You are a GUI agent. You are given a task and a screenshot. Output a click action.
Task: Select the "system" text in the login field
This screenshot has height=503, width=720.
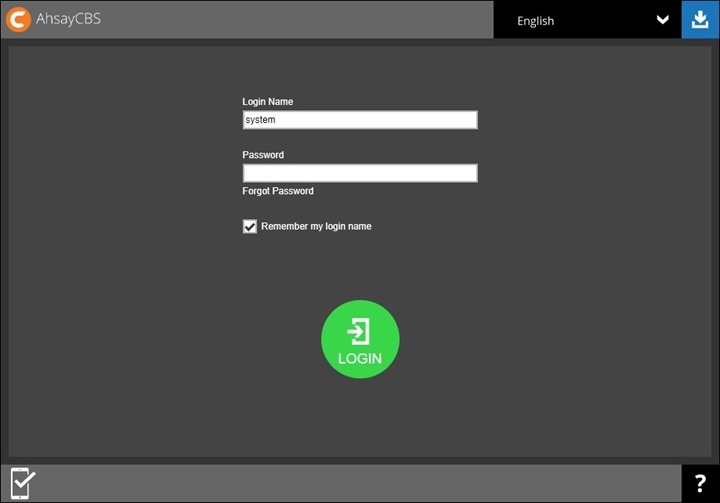coord(260,120)
